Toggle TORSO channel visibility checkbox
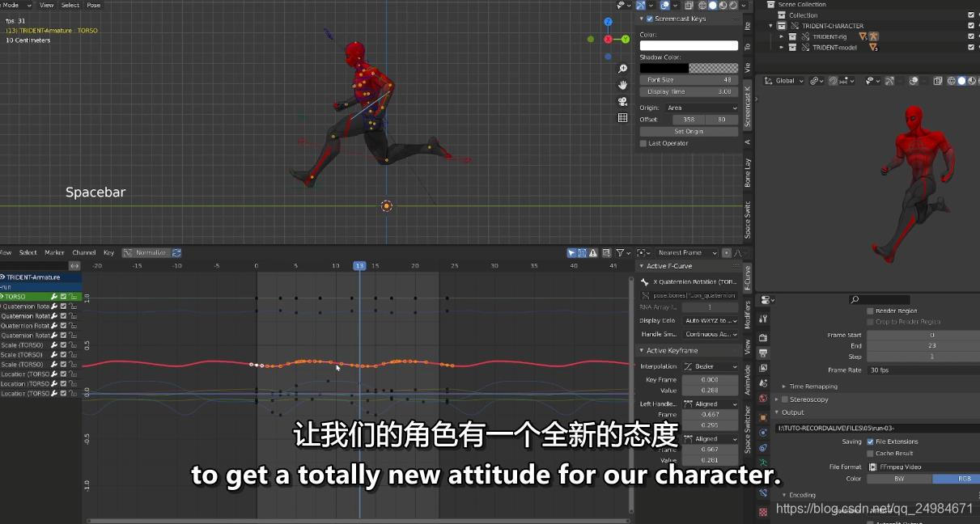 63,297
